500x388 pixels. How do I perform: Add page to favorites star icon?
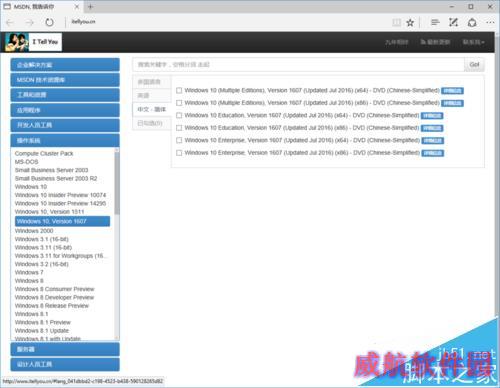point(410,22)
